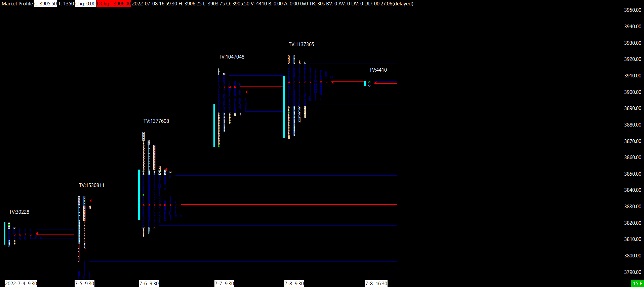Click the "DV: 0" header value

(x=357, y=4)
